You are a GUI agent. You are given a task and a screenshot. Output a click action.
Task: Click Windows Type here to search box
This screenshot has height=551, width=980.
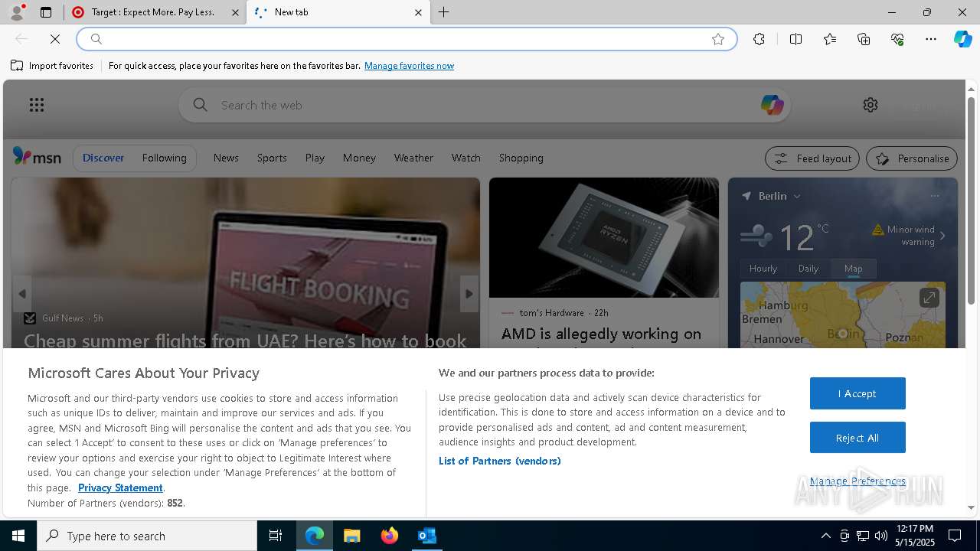tap(147, 536)
